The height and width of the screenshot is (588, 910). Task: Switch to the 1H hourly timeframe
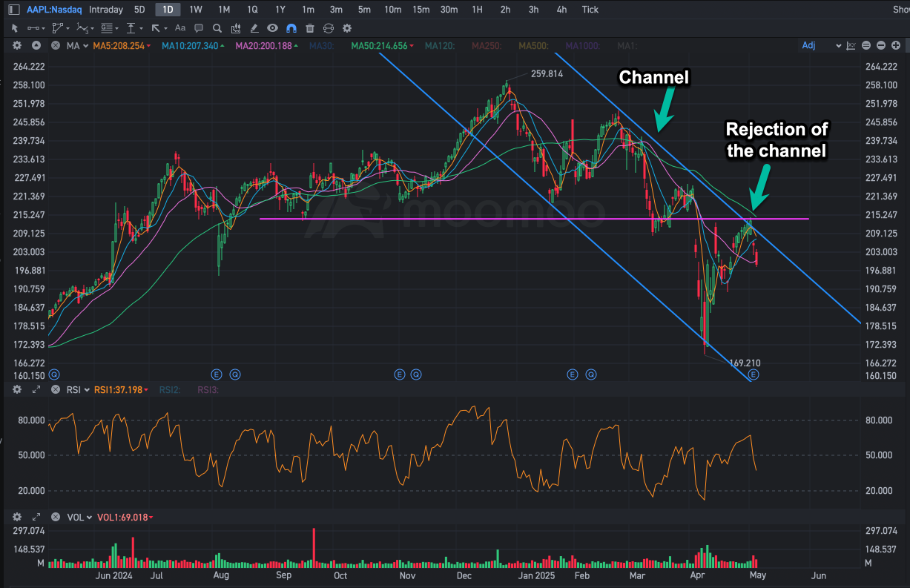(x=477, y=10)
